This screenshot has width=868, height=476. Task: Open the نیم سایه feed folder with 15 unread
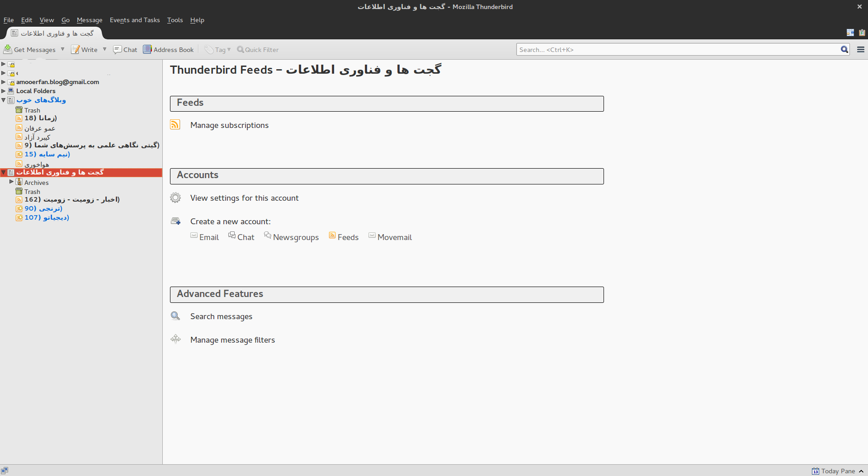pos(47,154)
